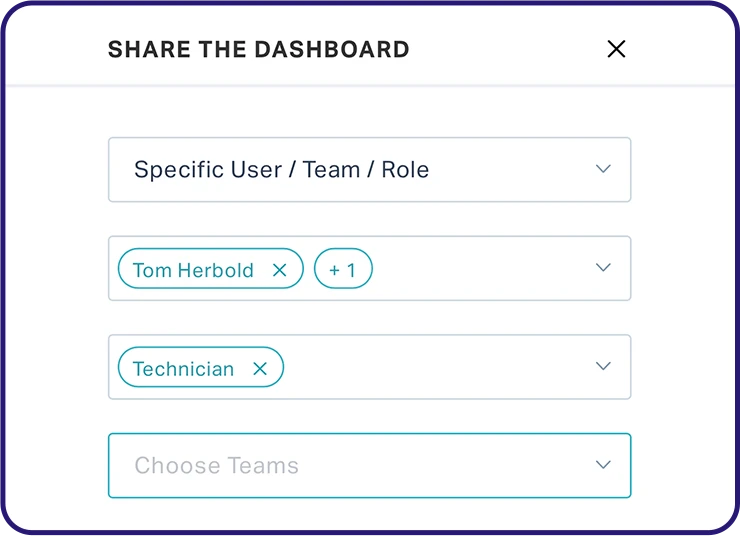The height and width of the screenshot is (536, 740).
Task: Open users list via its chevron arrow
Action: (603, 268)
